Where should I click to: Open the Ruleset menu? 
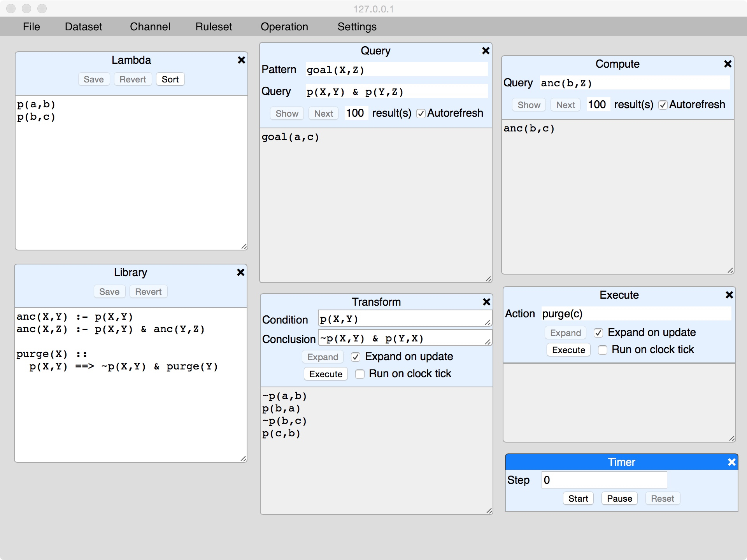(214, 26)
